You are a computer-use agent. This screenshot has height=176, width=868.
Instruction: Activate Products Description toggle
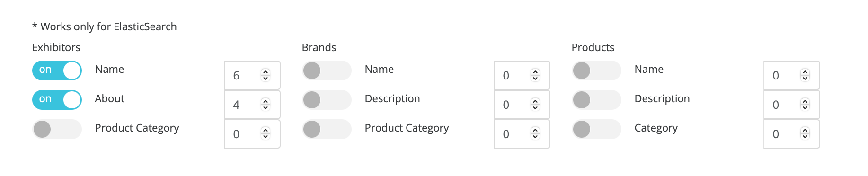click(596, 100)
